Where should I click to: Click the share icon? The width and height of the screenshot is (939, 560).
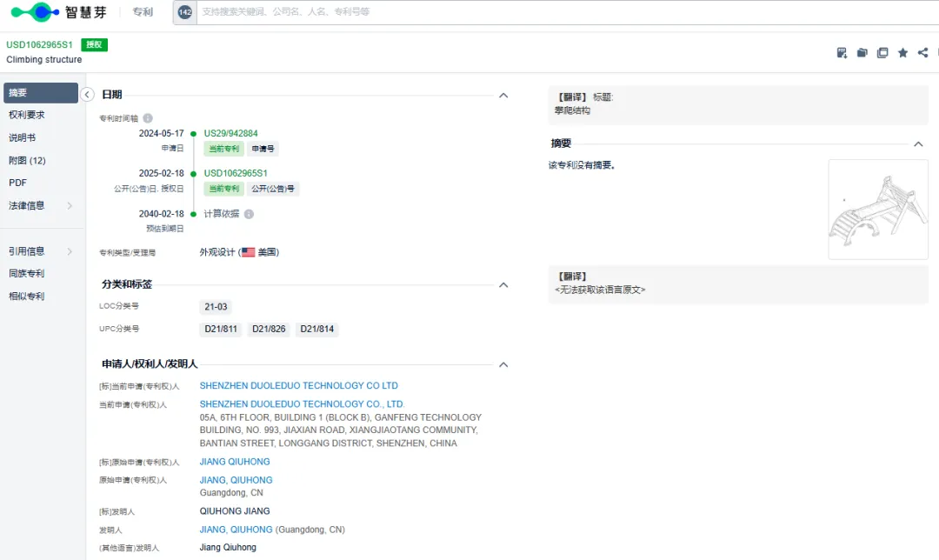tap(922, 53)
